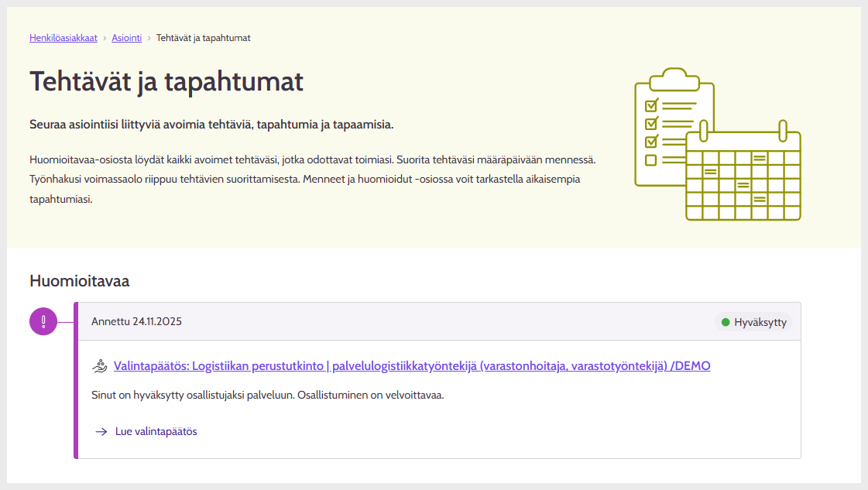Image resolution: width=868 pixels, height=490 pixels.
Task: Open the Henkilöasiakkaat breadcrumb link
Action: [x=63, y=38]
